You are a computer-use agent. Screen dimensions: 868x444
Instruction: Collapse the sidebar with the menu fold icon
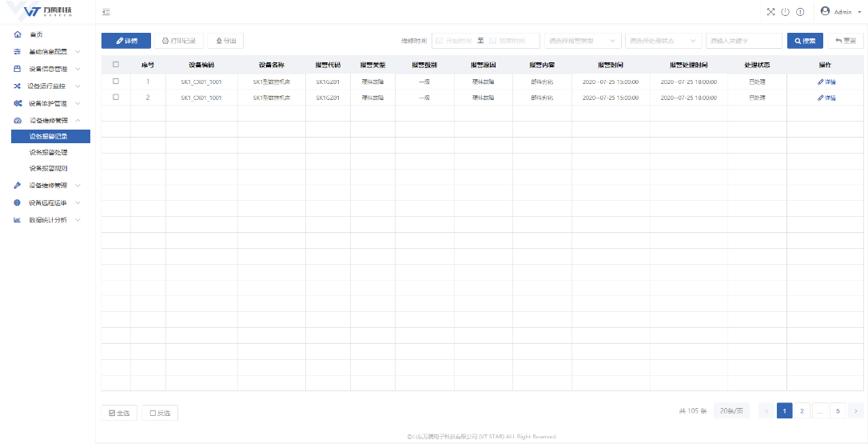[106, 12]
